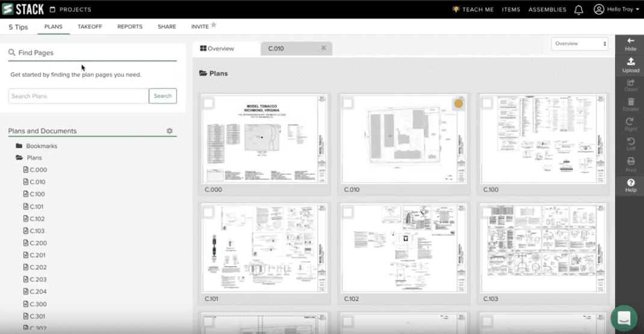Check the C.100 thumbnail checkbox
The image size is (644, 334).
[487, 103]
